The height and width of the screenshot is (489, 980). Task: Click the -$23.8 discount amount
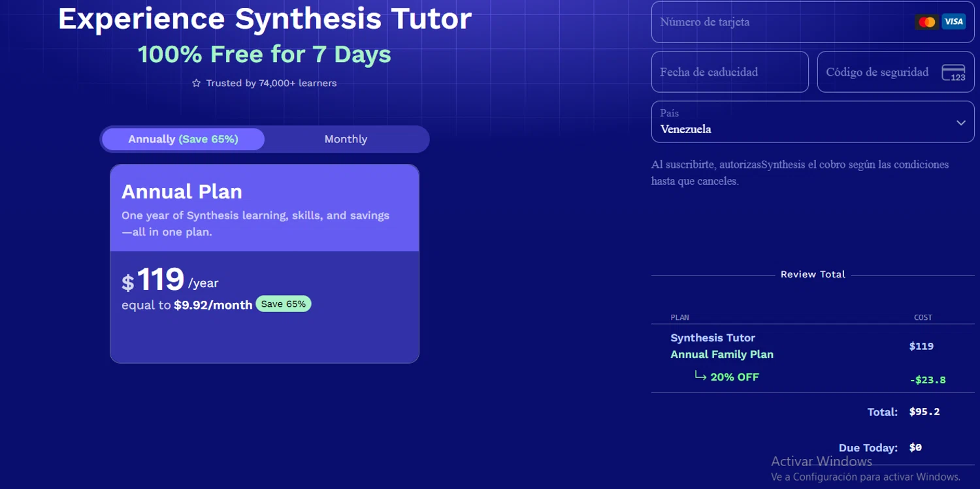(928, 379)
